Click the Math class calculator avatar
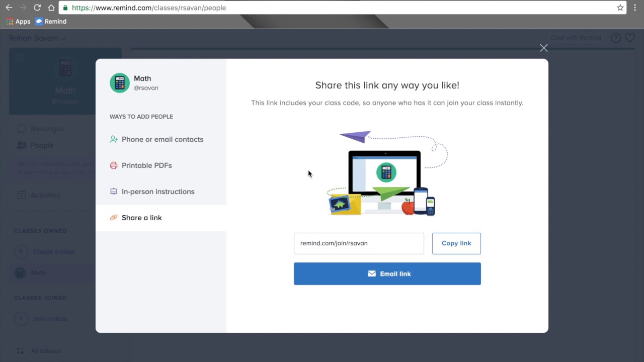The width and height of the screenshot is (644, 362). (120, 83)
